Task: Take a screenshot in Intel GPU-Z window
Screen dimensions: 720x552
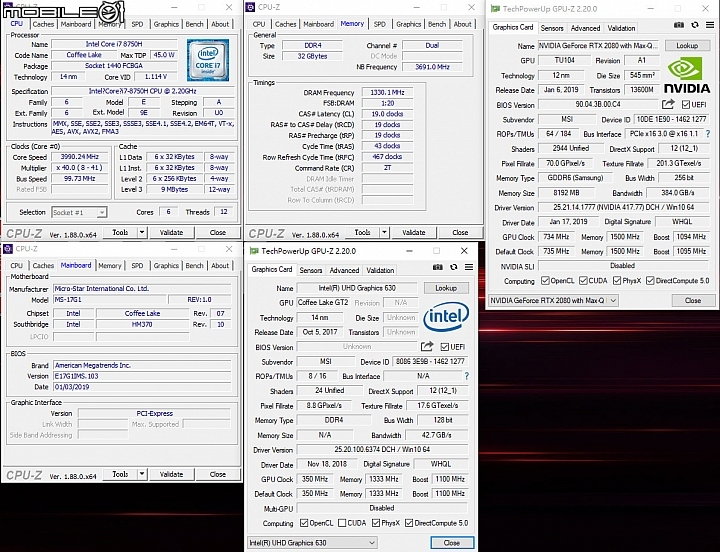Action: coord(438,267)
